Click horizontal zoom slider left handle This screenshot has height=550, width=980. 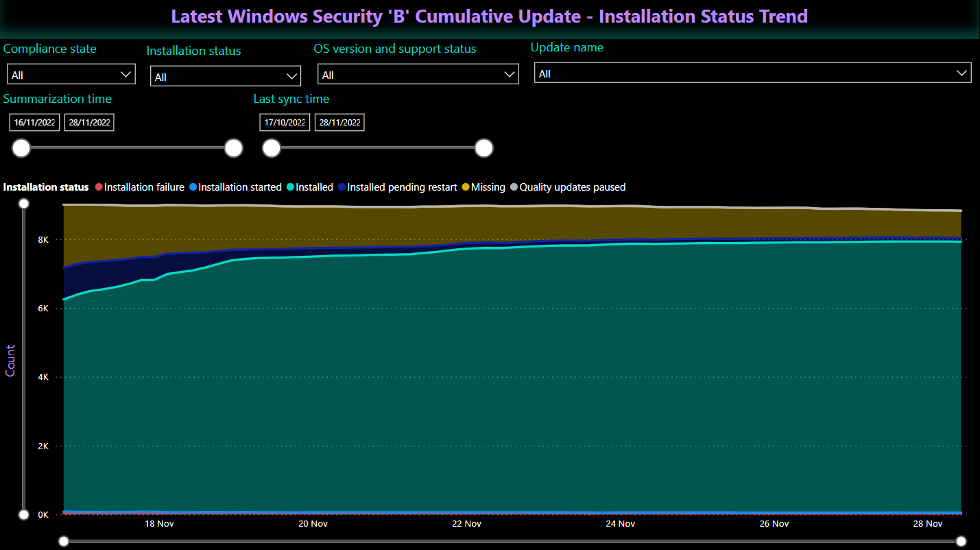[x=64, y=541]
